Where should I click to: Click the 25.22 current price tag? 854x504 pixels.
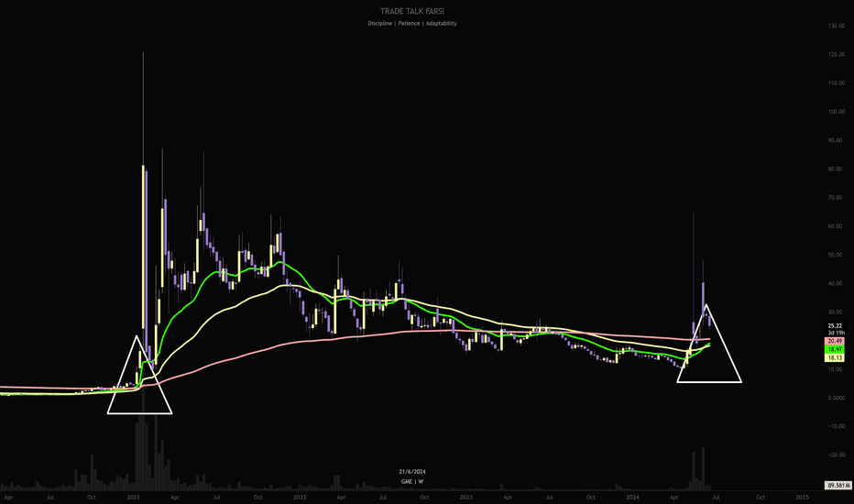[835, 326]
